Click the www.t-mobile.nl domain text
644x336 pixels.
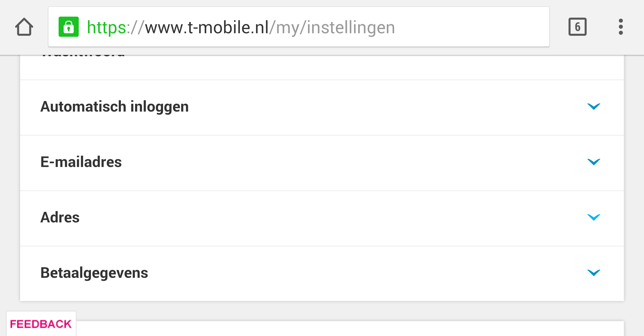[207, 27]
